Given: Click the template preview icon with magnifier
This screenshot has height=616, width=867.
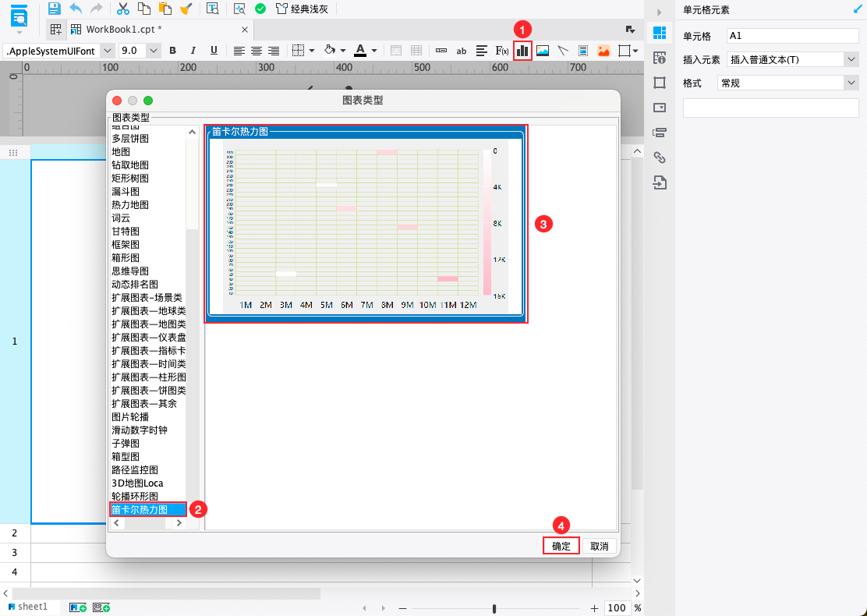Looking at the screenshot, I should [212, 9].
